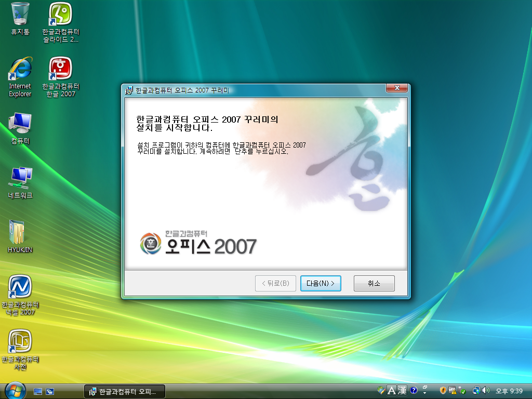Select Internet Explorer desktop icon
The width and height of the screenshot is (532, 399).
[x=20, y=77]
